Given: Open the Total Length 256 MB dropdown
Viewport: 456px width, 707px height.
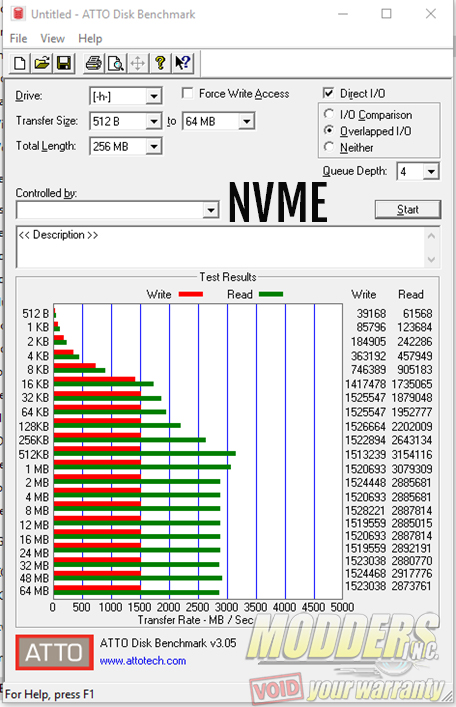Looking at the screenshot, I should pos(154,147).
